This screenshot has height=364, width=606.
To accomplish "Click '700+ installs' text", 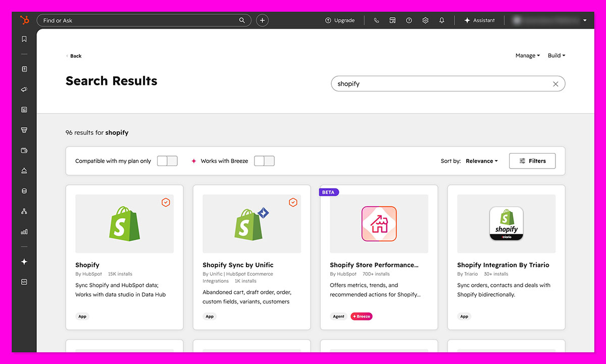I will point(376,274).
